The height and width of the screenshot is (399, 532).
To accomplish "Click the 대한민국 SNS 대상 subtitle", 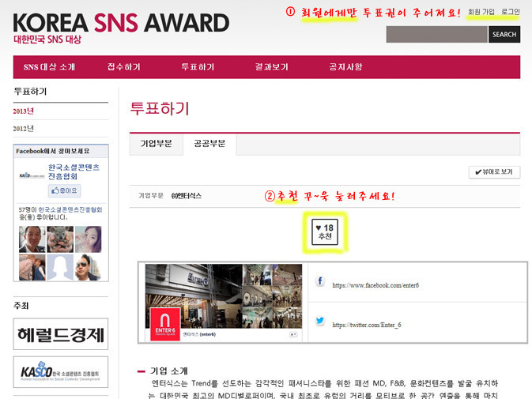I will click(x=47, y=40).
